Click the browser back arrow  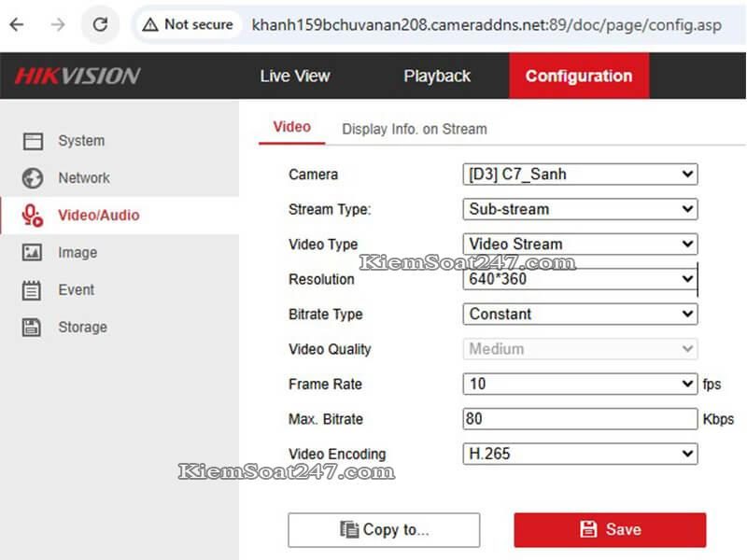[x=17, y=24]
